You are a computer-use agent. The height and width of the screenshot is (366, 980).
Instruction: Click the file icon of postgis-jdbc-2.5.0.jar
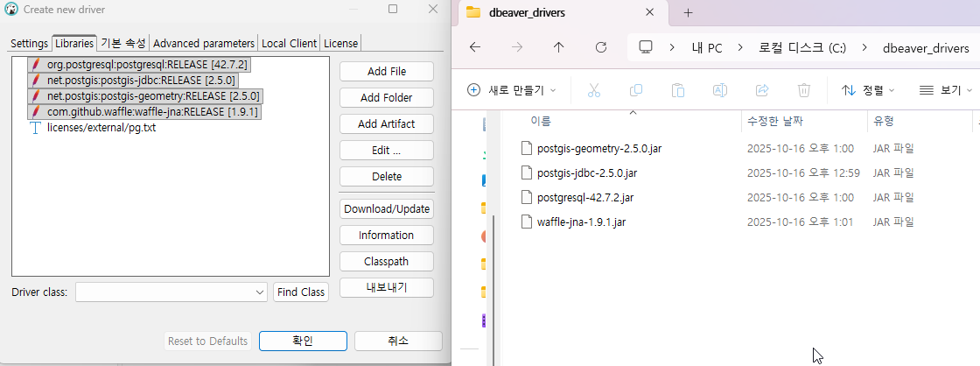tap(526, 172)
